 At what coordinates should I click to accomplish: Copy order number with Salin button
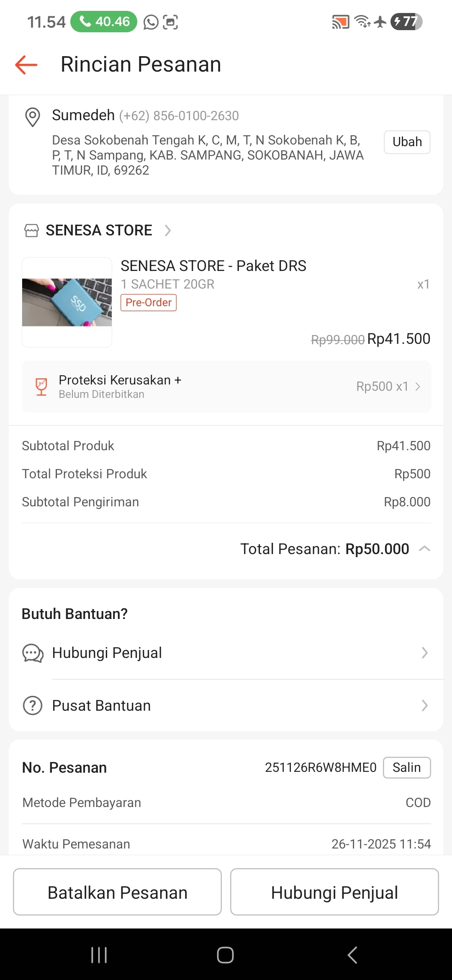[x=407, y=768]
